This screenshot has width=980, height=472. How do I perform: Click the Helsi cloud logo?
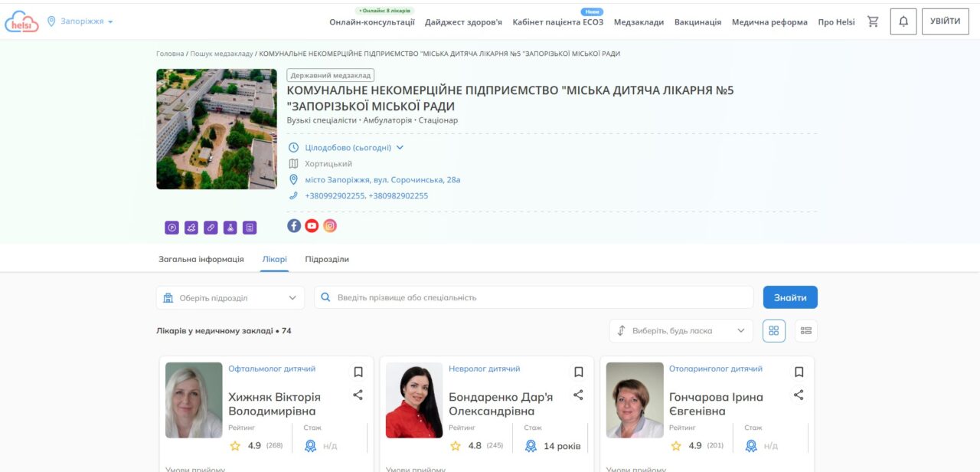pos(21,21)
